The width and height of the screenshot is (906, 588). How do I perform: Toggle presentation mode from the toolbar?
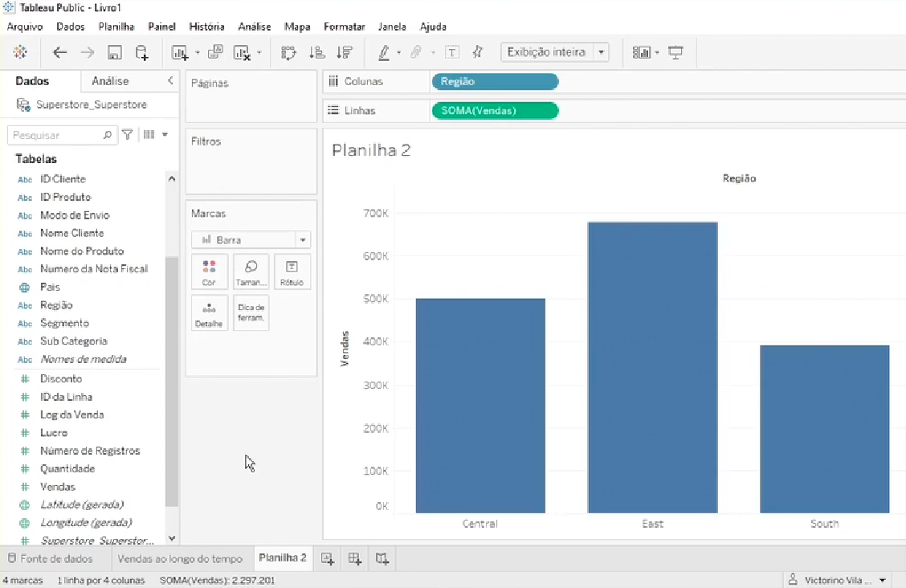(675, 51)
